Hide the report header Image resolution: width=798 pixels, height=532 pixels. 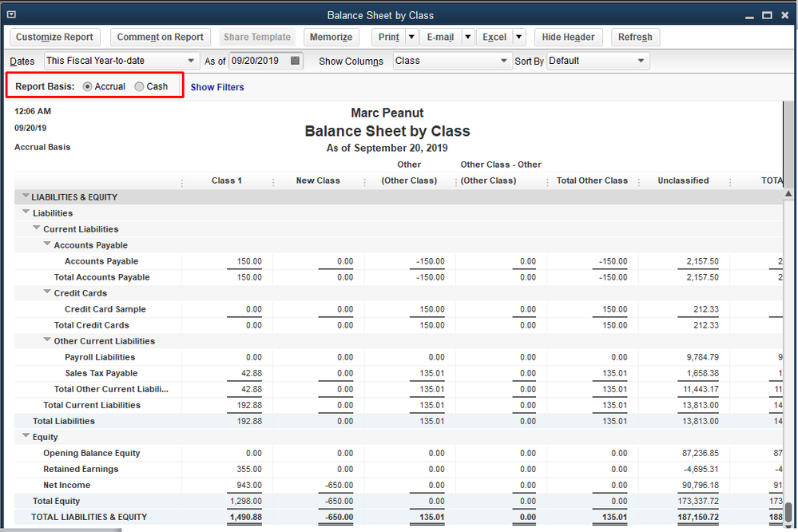568,37
